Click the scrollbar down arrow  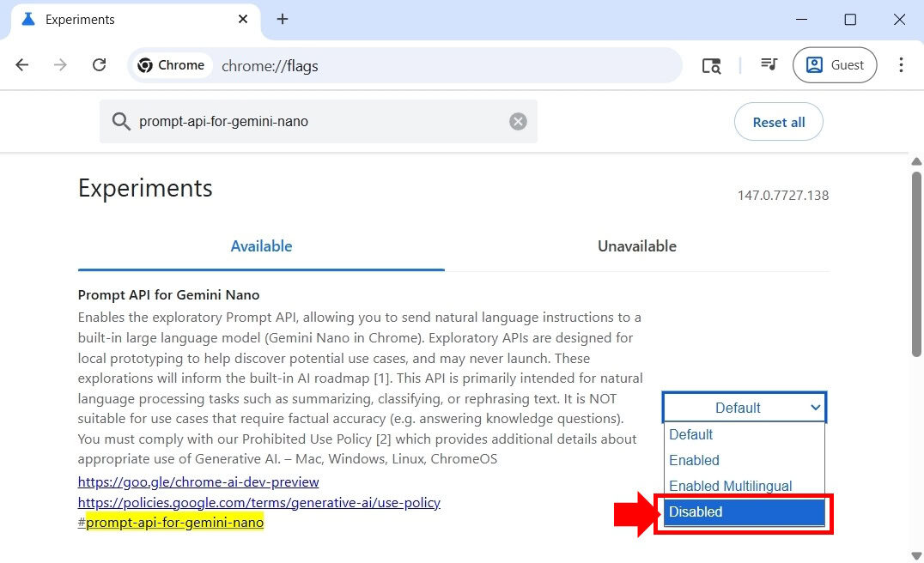(916, 556)
